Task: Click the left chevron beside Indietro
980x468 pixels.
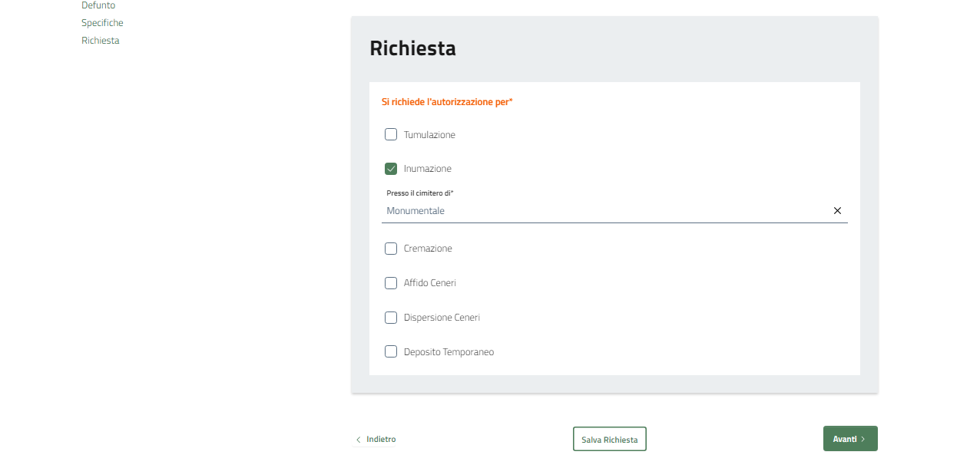Action: (358, 440)
